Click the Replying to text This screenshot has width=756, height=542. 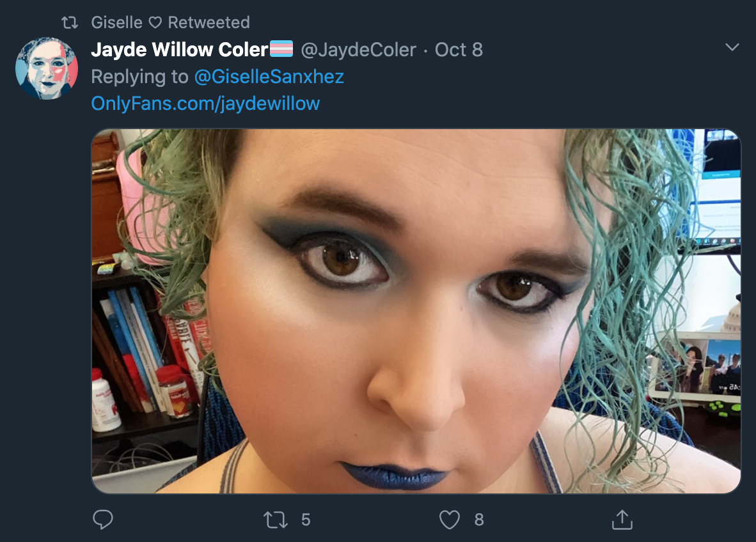coord(140,77)
